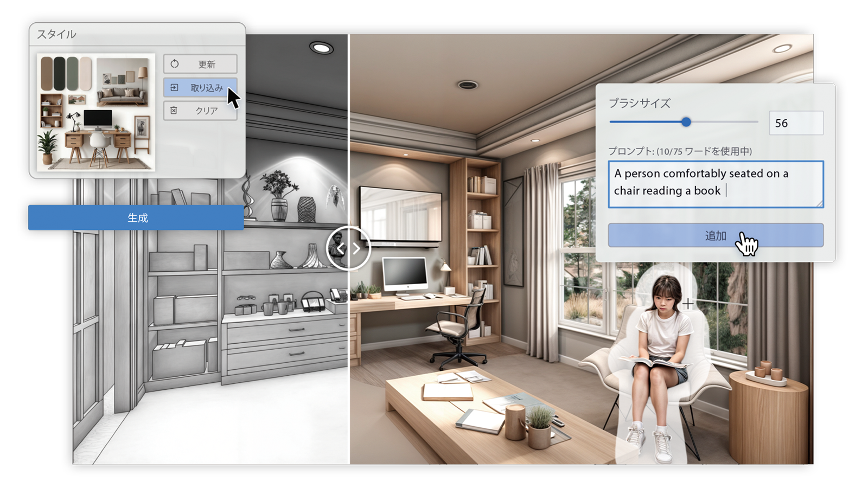This screenshot has height=488, width=868.
Task: Click the desk and chair image in the moodboard
Action: click(98, 136)
